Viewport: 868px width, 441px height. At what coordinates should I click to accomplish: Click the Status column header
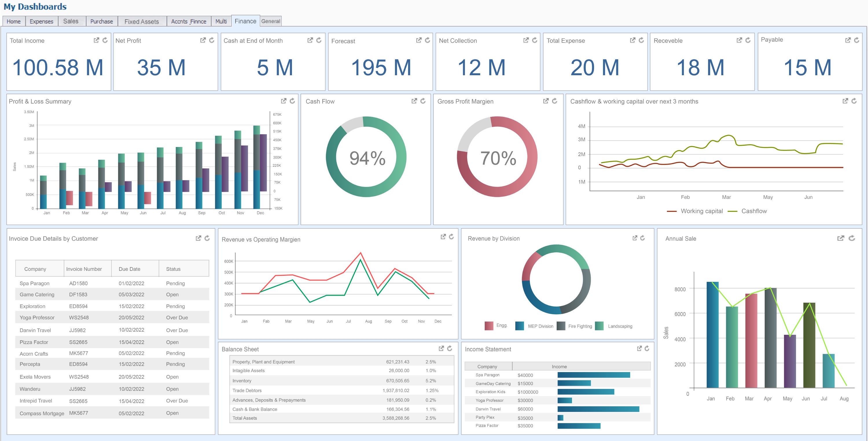click(173, 269)
